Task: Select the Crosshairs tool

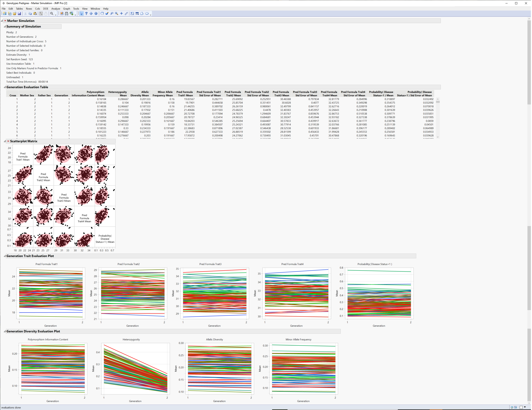Action: 121,14
